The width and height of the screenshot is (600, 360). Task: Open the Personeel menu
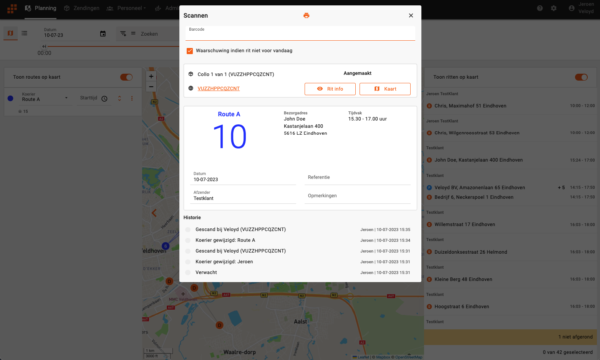(x=126, y=8)
